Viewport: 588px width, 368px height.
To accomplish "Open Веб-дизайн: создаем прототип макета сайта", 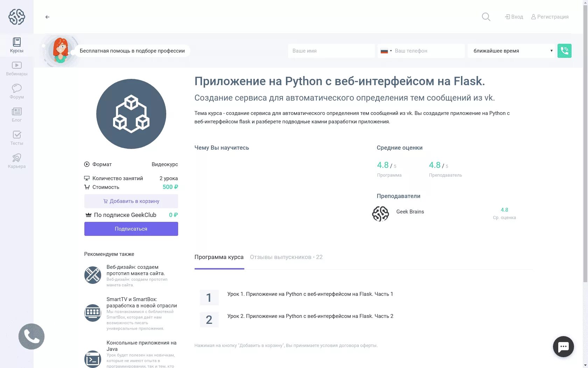I will 136,270.
